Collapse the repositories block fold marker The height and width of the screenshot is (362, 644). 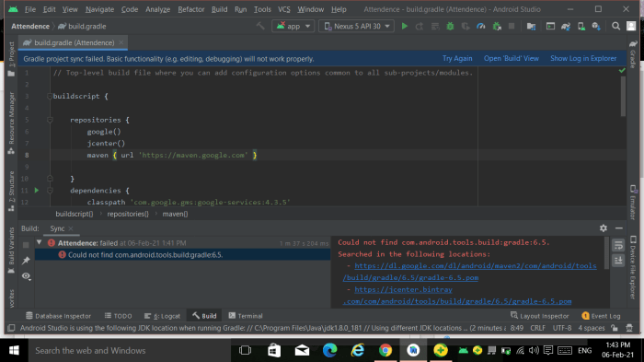tap(50, 120)
